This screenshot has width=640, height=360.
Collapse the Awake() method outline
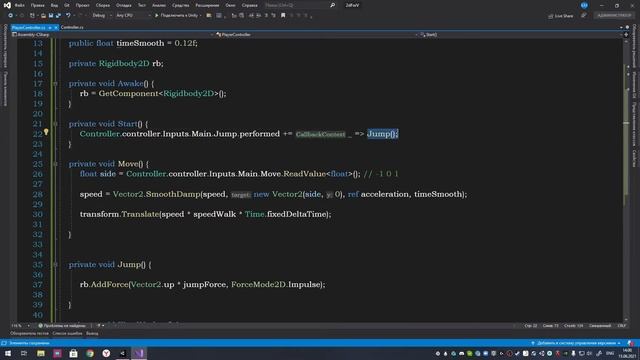point(55,84)
